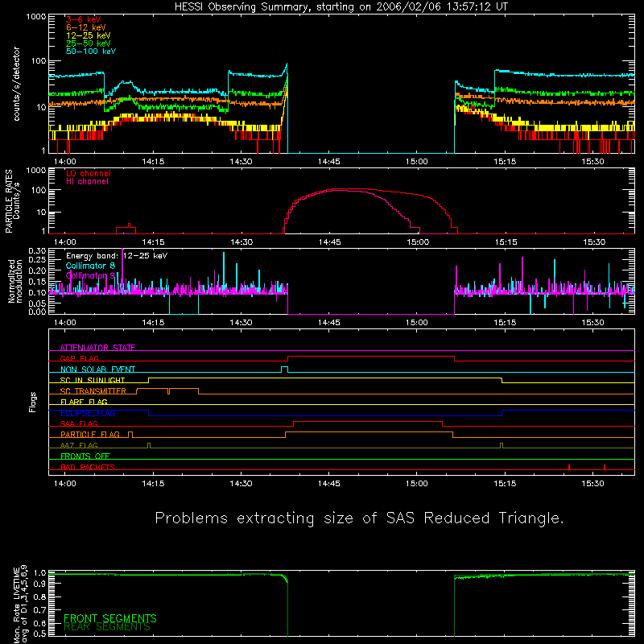Select the FRONT SEGMENTS legend label
Image resolution: width=644 pixels, height=644 pixels.
[110, 618]
